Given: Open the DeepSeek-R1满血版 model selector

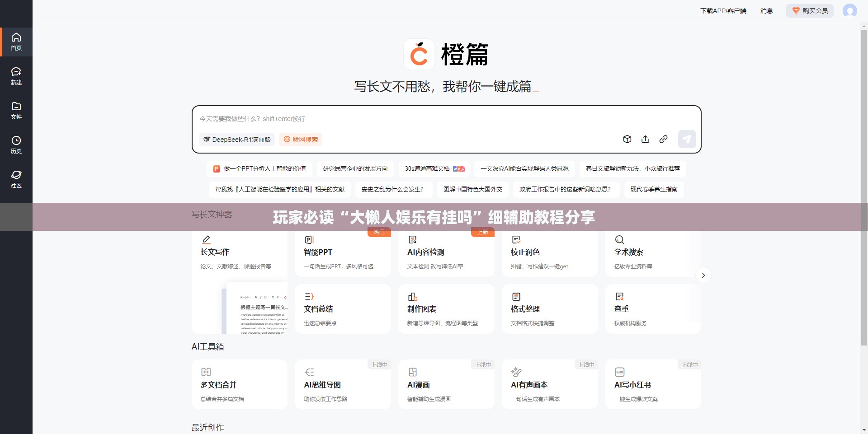Looking at the screenshot, I should click(x=237, y=139).
